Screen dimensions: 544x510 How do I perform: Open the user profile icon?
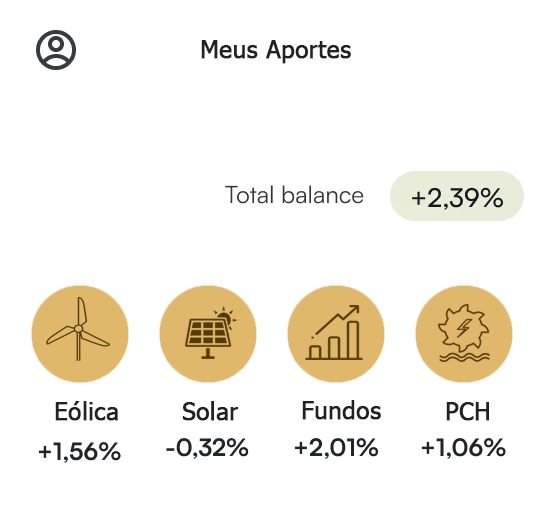56,50
